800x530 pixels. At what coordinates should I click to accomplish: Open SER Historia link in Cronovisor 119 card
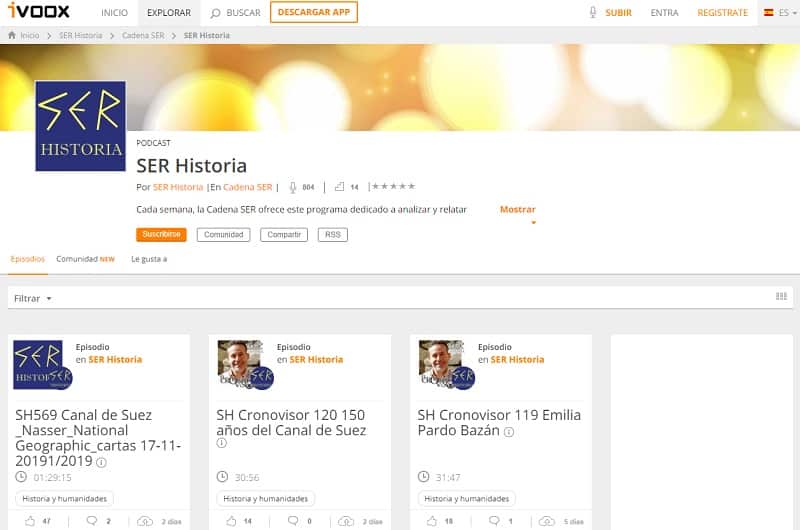(x=517, y=360)
